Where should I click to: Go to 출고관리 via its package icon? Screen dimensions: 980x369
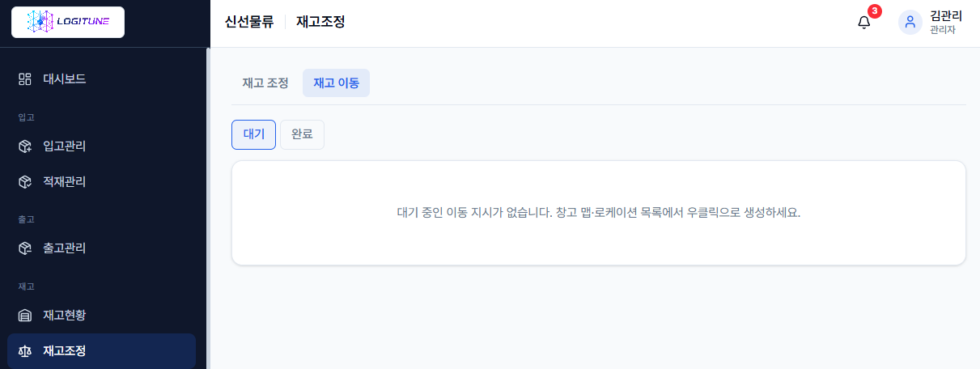coord(24,248)
